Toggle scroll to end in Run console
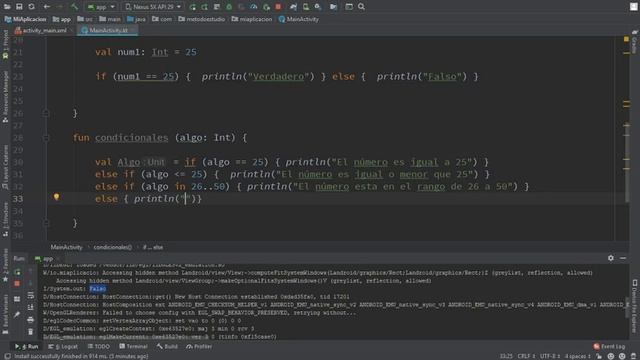This screenshot has height=360, width=640. click(31, 307)
